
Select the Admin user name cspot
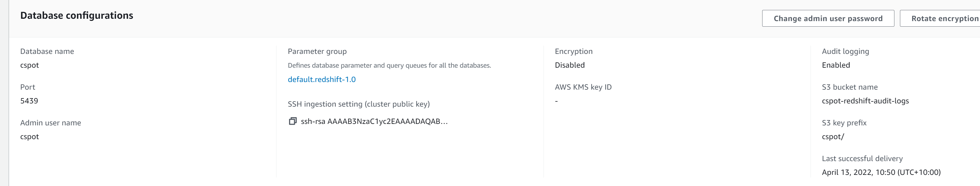coord(30,136)
